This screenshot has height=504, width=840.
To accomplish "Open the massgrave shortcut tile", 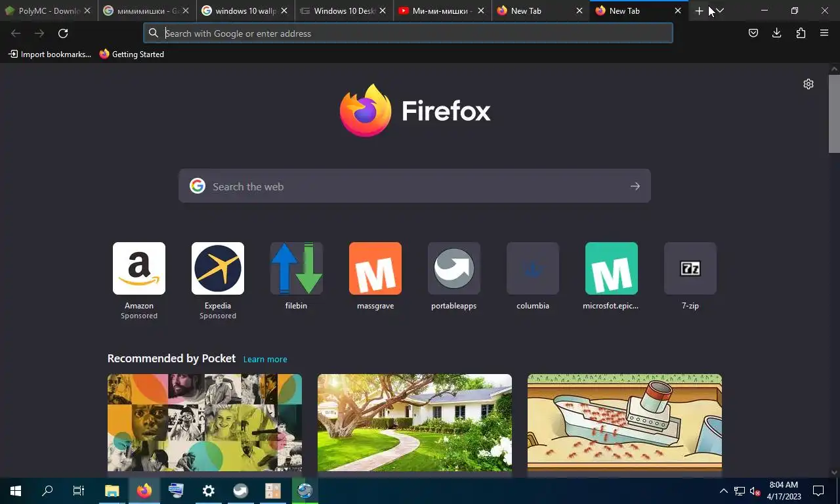I will pos(375,268).
